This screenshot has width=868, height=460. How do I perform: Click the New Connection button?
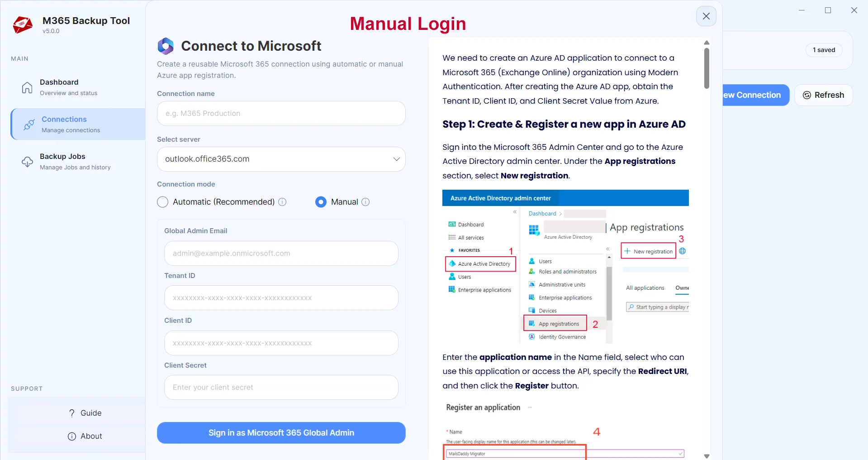(x=756, y=95)
